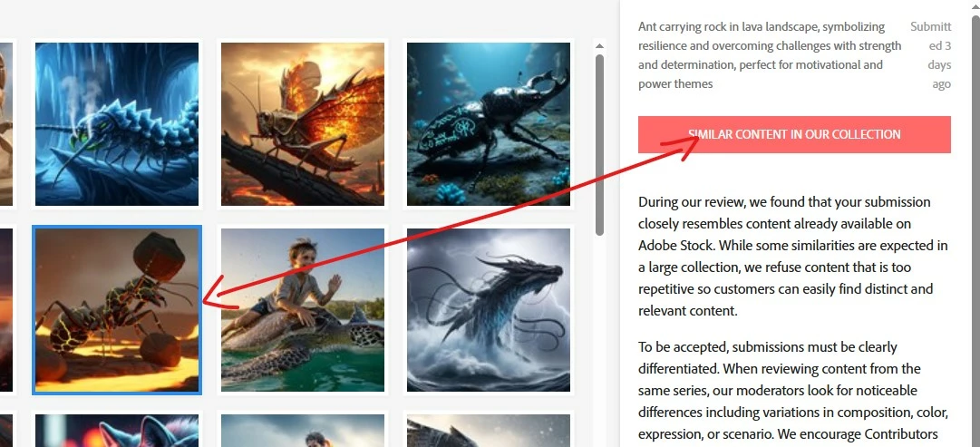The height and width of the screenshot is (447, 980).
Task: Click the gallery scrollbar up arrow
Action: pos(599,45)
